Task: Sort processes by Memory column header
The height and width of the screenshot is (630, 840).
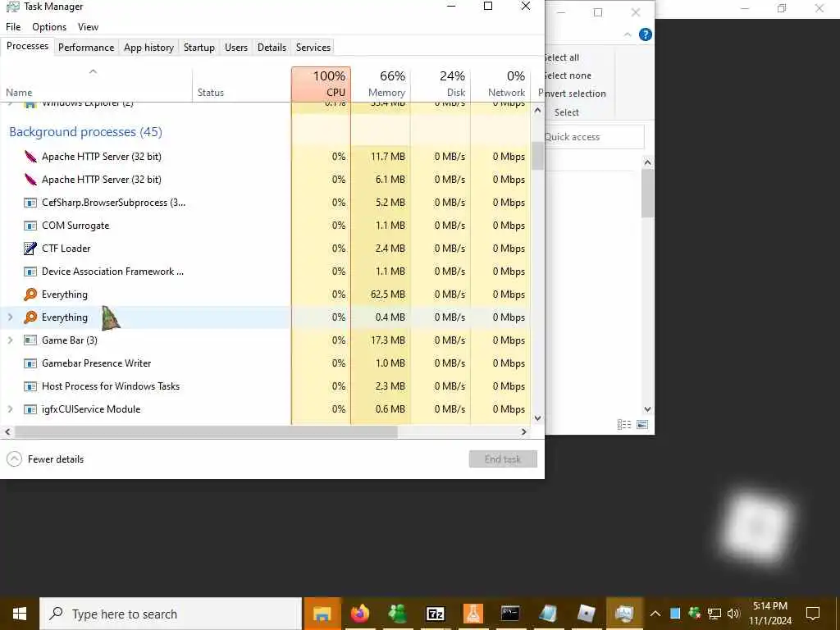Action: point(381,84)
